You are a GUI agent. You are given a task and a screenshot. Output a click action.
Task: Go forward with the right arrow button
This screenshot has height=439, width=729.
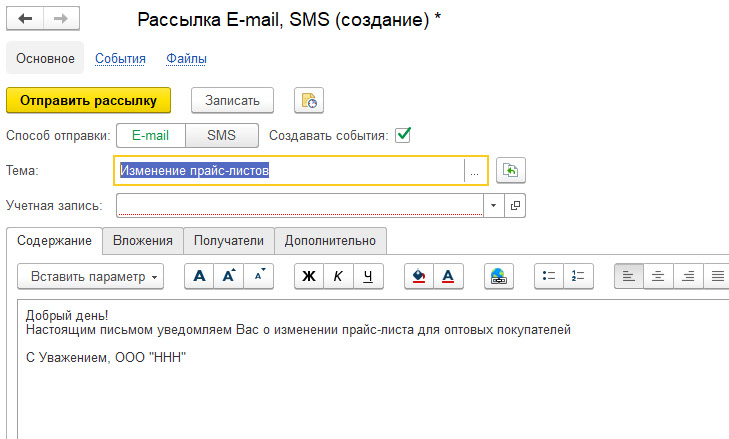click(61, 19)
